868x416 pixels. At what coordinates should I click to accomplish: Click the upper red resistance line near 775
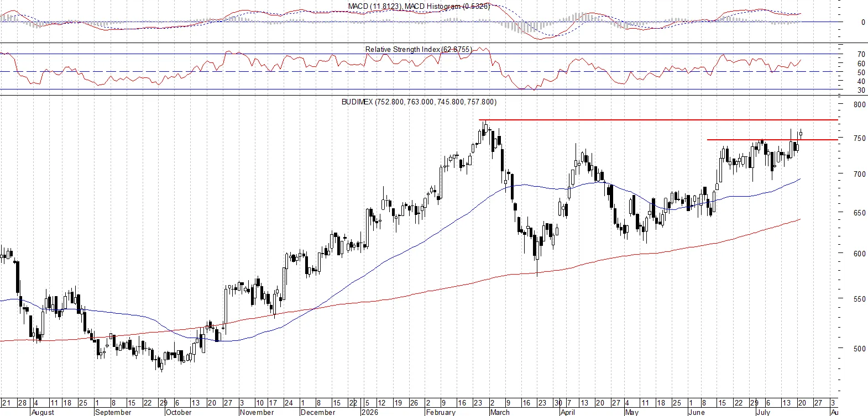coord(658,120)
